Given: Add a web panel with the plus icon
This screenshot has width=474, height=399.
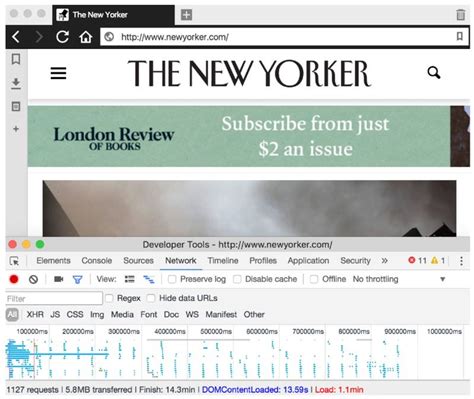Looking at the screenshot, I should tap(16, 129).
